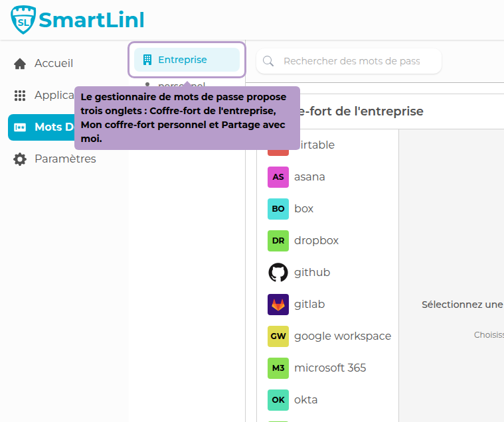This screenshot has height=422, width=504.
Task: Click the SmartLink brand name text
Action: click(92, 20)
